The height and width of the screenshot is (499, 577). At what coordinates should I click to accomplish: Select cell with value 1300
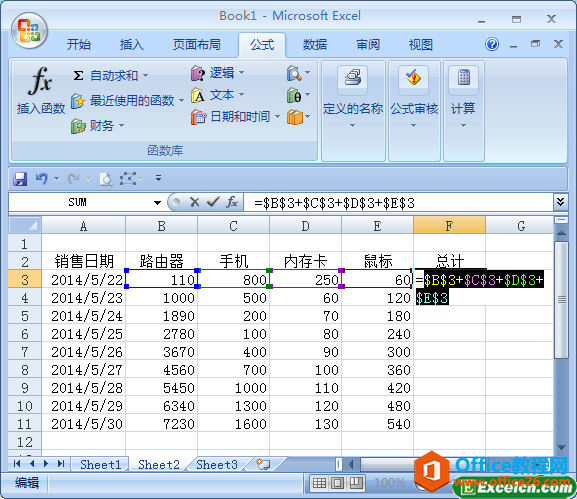pos(233,406)
